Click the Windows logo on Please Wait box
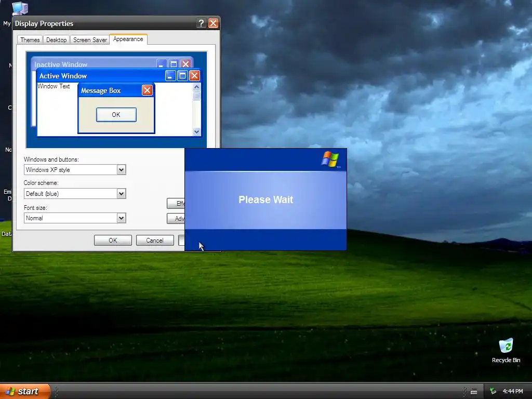 330,159
